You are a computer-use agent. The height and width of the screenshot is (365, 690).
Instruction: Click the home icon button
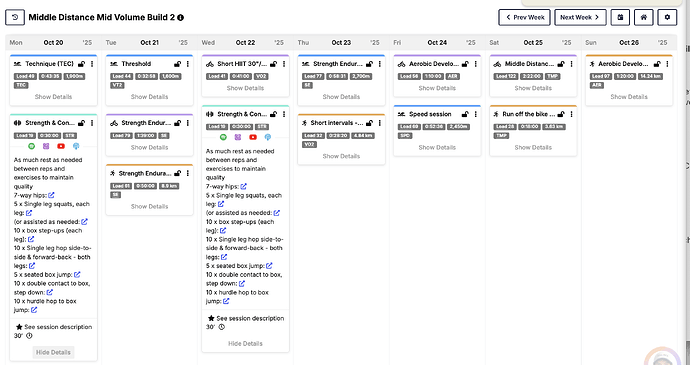(644, 18)
